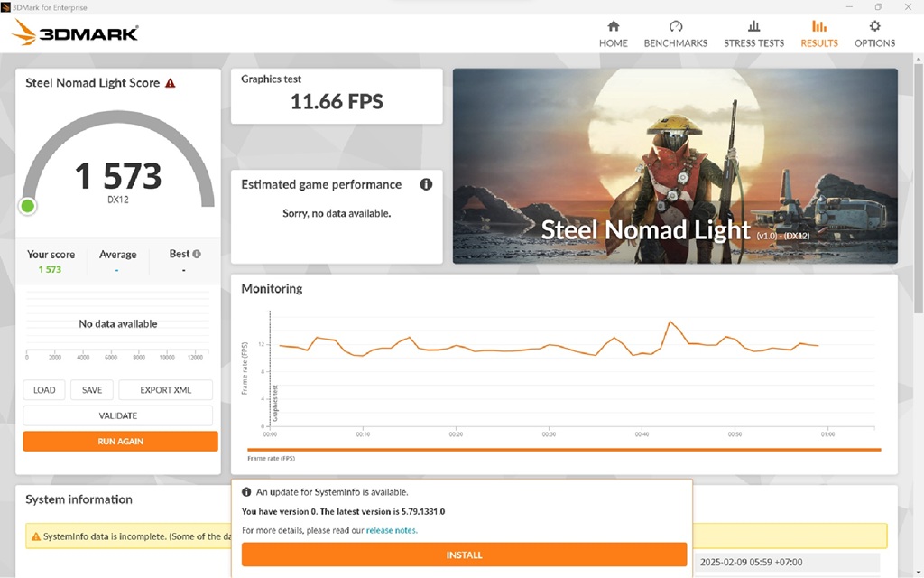This screenshot has width=924, height=578.
Task: Click the VALIDATE button
Action: [x=118, y=415]
